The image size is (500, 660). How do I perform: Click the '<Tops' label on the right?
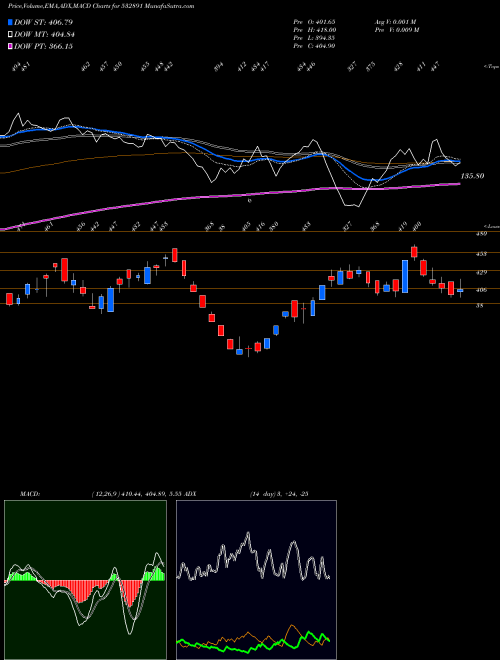tap(492, 67)
